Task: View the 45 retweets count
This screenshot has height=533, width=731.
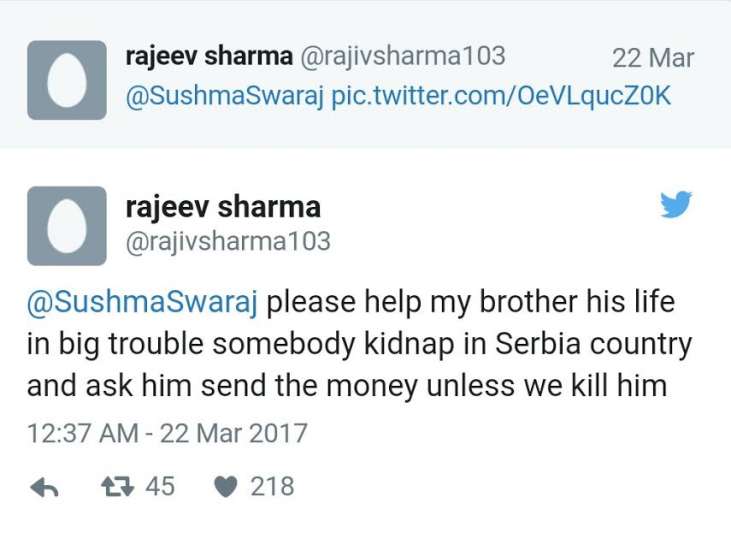Action: (160, 487)
